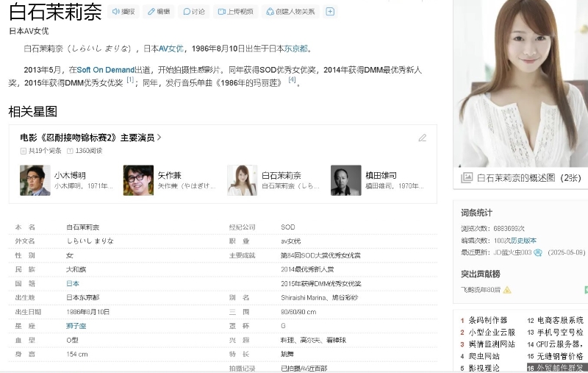Click the 狮子座 constellation link
Image resolution: width=588 pixels, height=373 pixels.
click(77, 325)
